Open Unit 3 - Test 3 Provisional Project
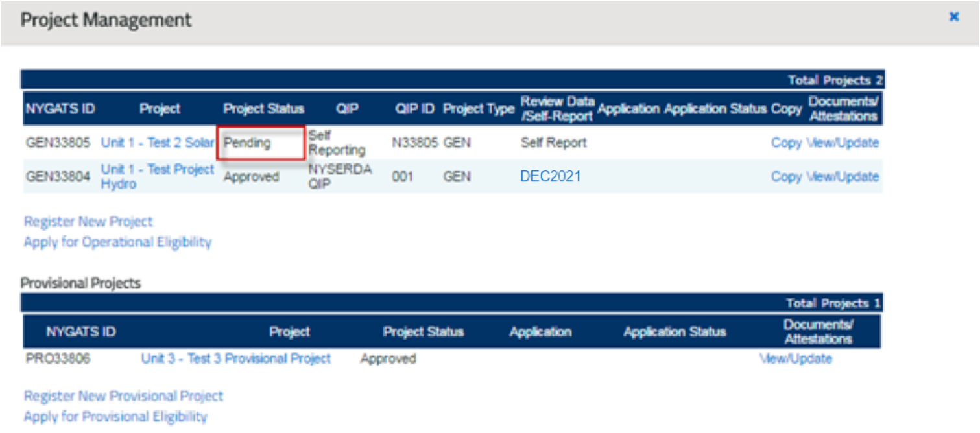Screen dimensions: 980x433 pos(236,358)
